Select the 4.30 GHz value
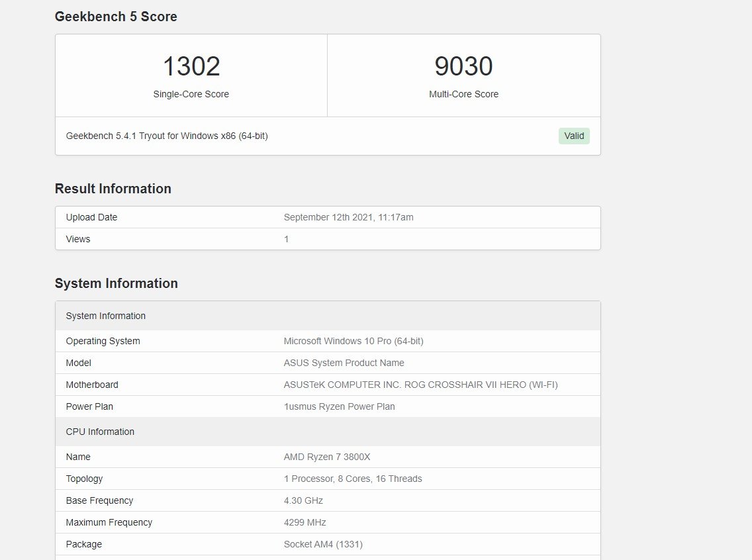The height and width of the screenshot is (560, 752). click(303, 500)
